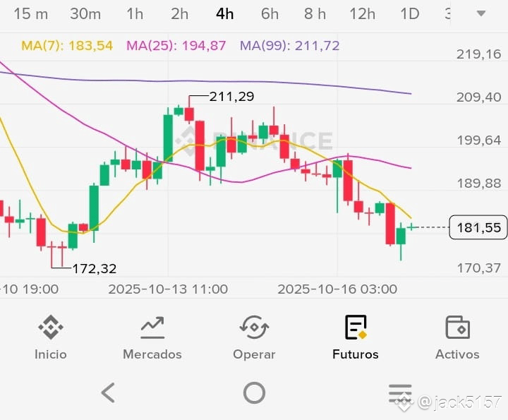Select the 15 m timeframe
The width and height of the screenshot is (508, 420).
[31, 14]
